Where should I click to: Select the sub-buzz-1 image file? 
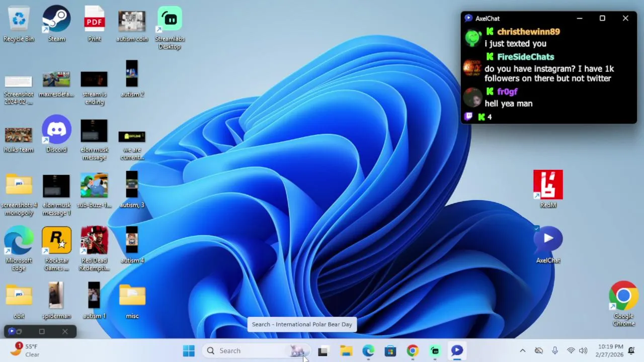pyautogui.click(x=94, y=191)
